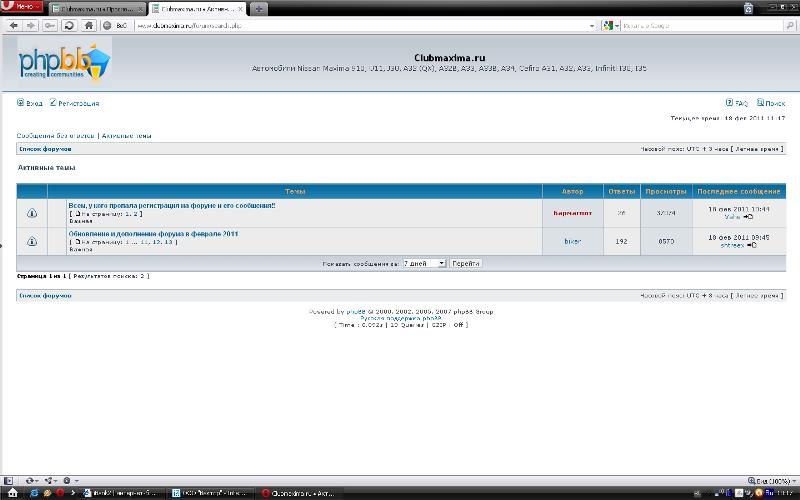Click the Windows Start button in taskbar
Screen dimensions: 800x500
(8, 493)
